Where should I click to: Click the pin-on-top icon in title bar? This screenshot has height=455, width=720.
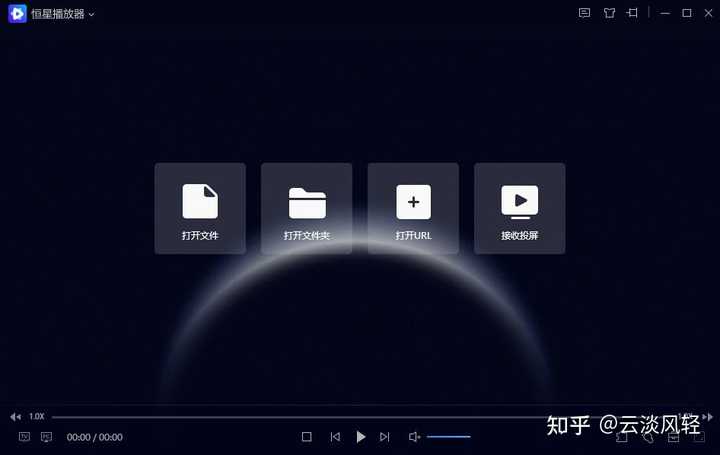coord(633,13)
